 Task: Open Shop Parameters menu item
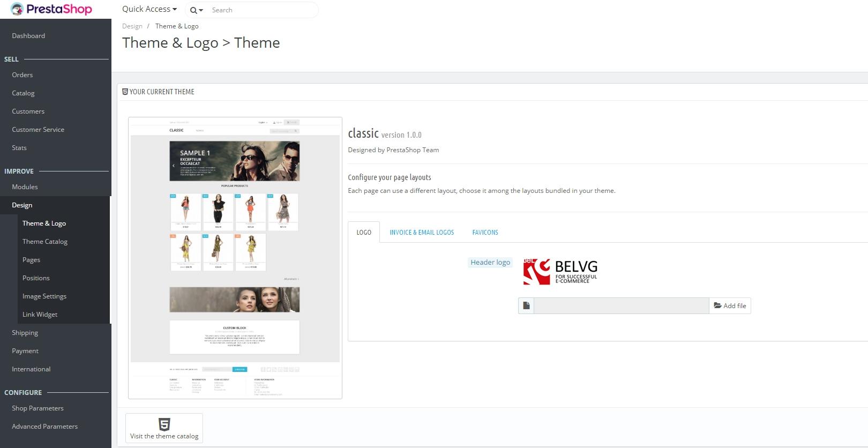pyautogui.click(x=38, y=408)
